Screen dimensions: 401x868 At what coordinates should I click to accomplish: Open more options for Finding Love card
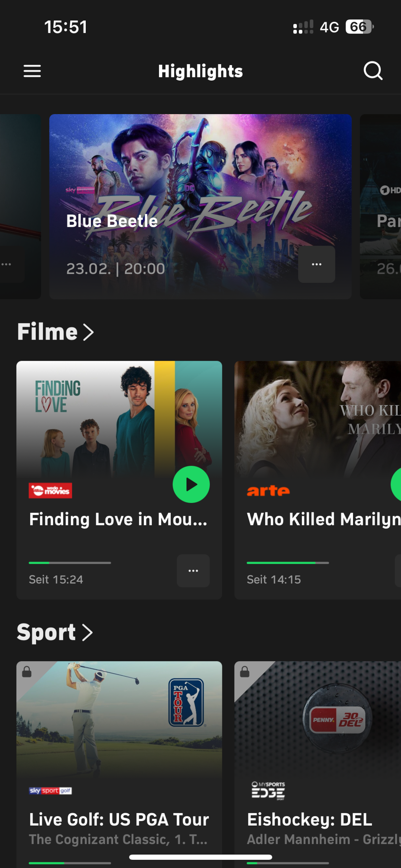(193, 571)
